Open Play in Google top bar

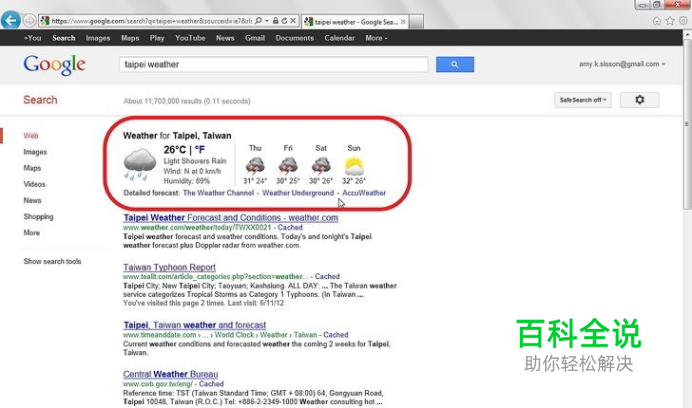(157, 38)
